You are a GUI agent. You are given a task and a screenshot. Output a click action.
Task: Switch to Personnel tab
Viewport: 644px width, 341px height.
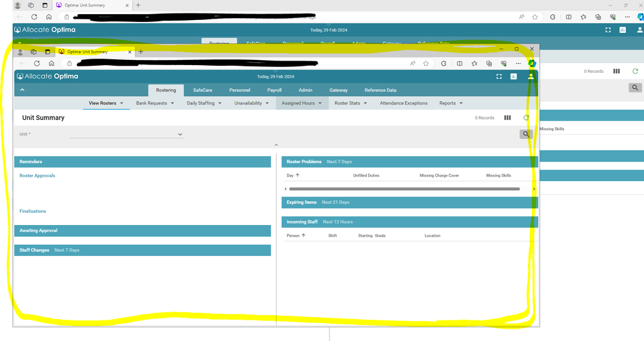point(240,90)
